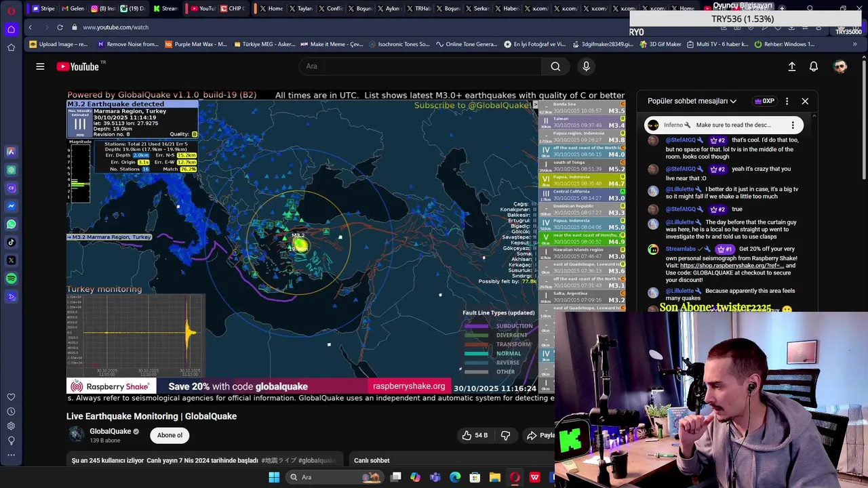The image size is (868, 488).
Task: Open settings gear in Opera sidebar
Action: (x=11, y=426)
